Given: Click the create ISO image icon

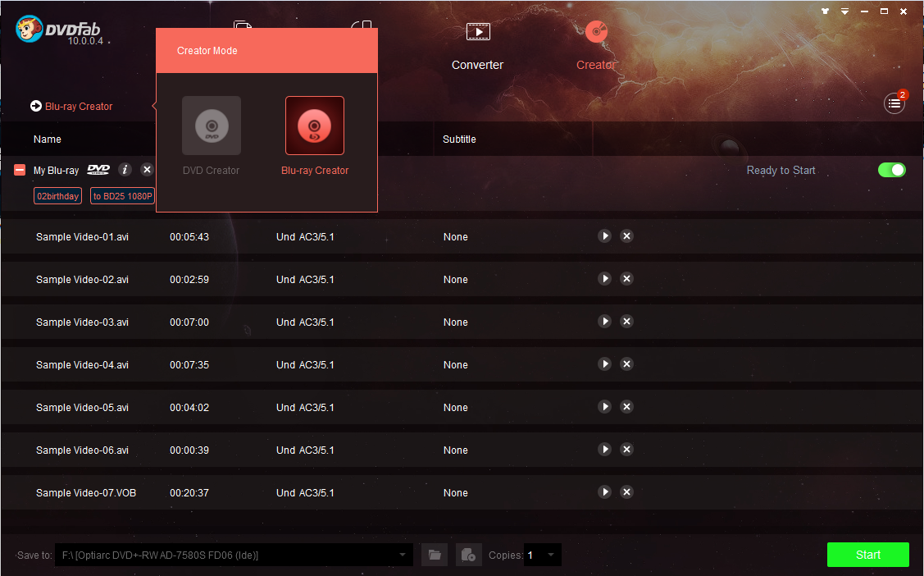Looking at the screenshot, I should [468, 555].
